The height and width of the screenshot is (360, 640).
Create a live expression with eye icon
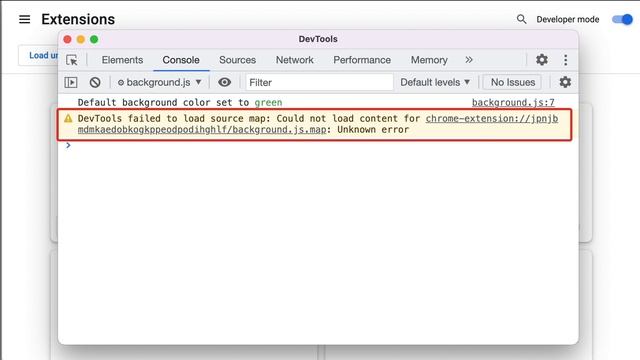click(x=224, y=82)
